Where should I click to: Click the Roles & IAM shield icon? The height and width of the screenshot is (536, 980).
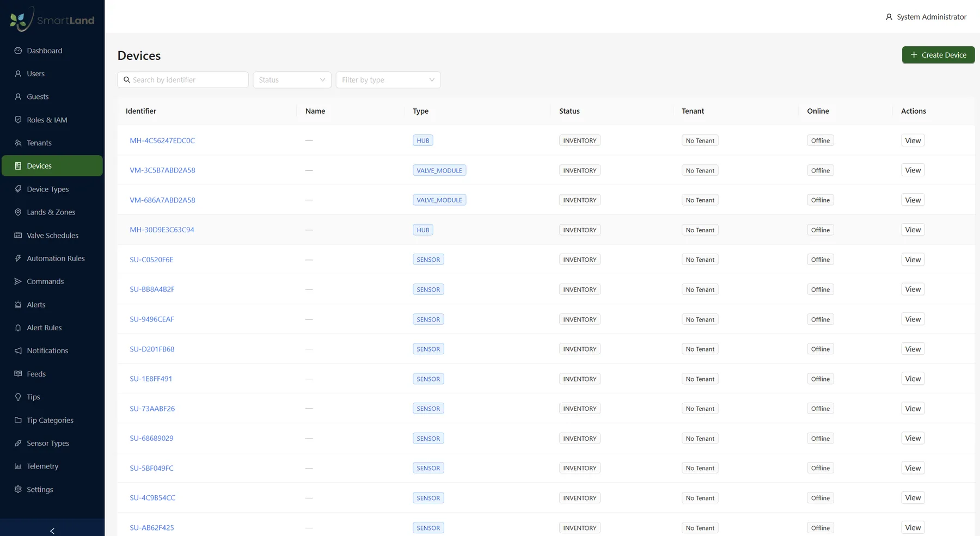click(18, 120)
